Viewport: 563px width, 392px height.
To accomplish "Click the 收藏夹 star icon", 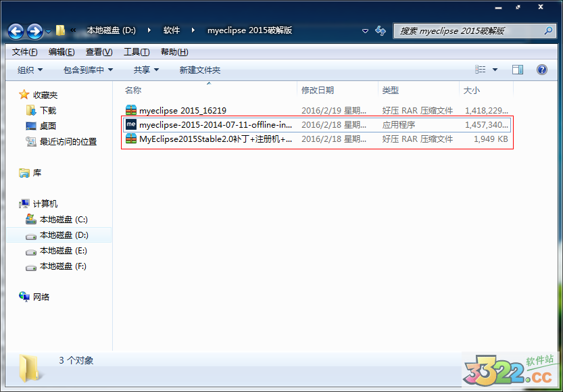I will (x=24, y=95).
